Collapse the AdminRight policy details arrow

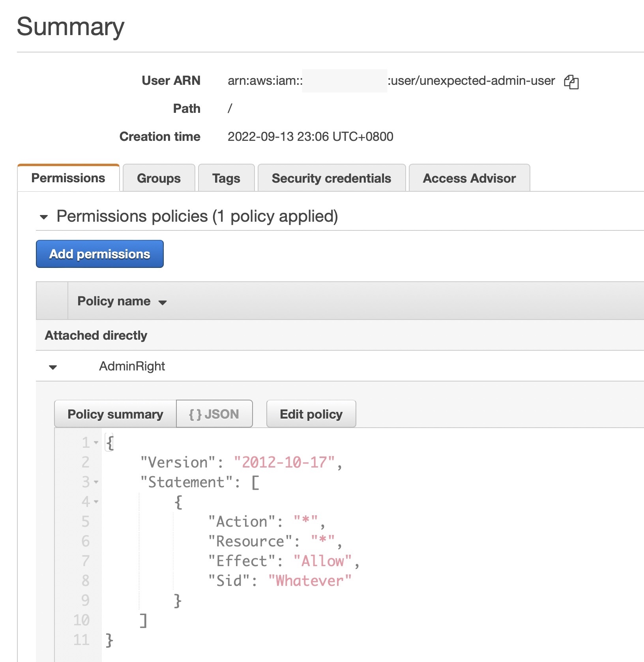52,367
